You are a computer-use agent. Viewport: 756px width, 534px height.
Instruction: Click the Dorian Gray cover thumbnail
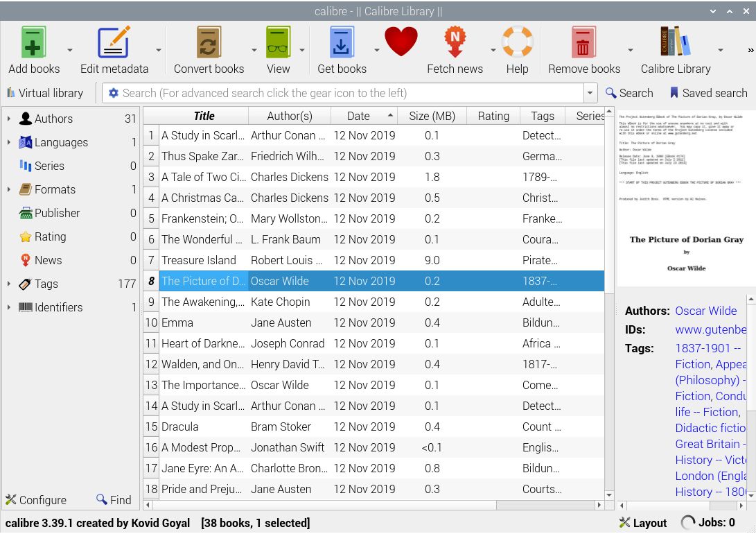pos(687,197)
